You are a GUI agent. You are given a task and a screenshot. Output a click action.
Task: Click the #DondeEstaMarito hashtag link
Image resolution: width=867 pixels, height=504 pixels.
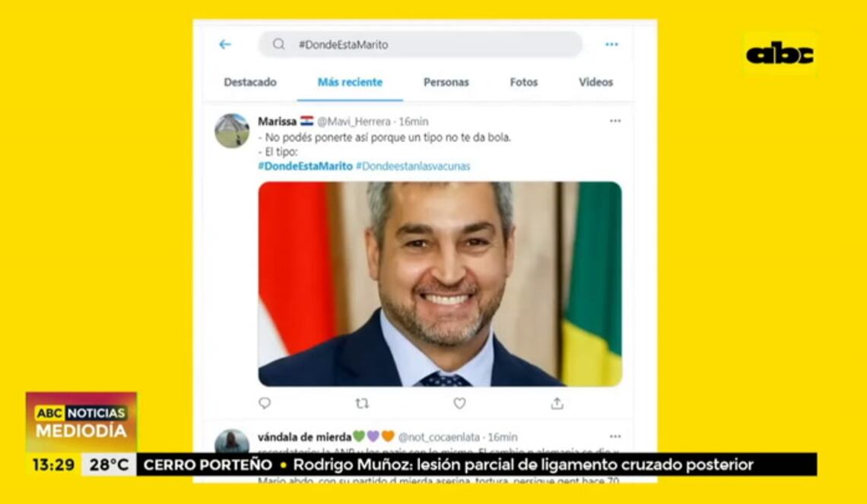point(305,166)
